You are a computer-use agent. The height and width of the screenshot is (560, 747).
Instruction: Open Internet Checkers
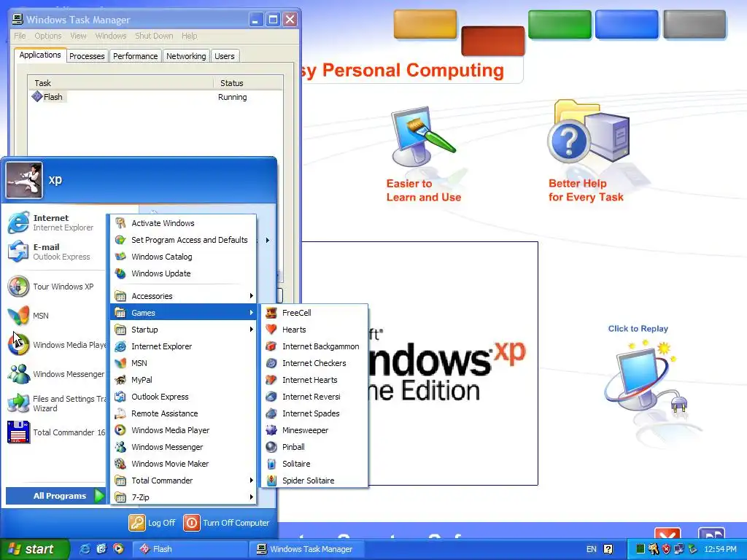tap(314, 363)
